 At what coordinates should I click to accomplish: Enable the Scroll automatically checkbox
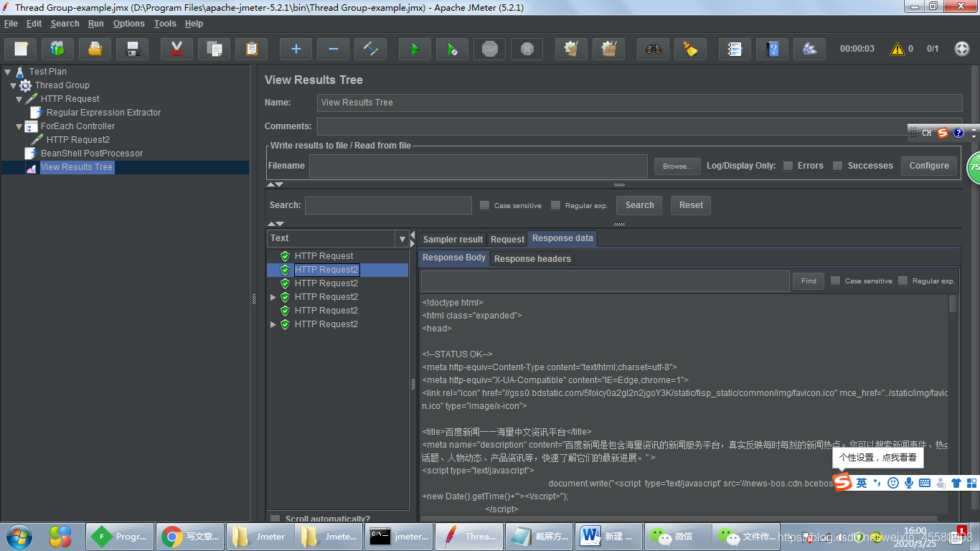tap(275, 518)
